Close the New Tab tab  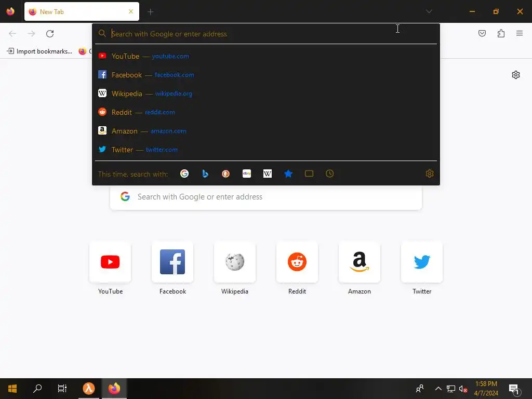pos(131,11)
